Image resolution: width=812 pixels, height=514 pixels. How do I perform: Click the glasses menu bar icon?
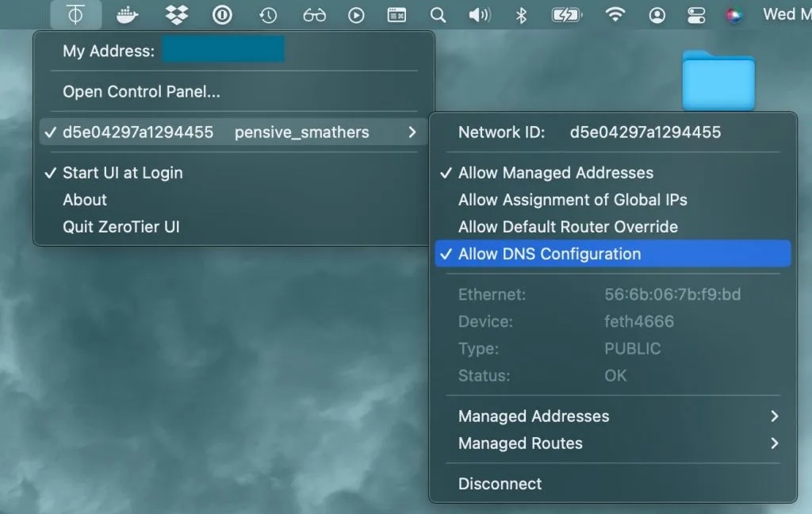click(314, 16)
